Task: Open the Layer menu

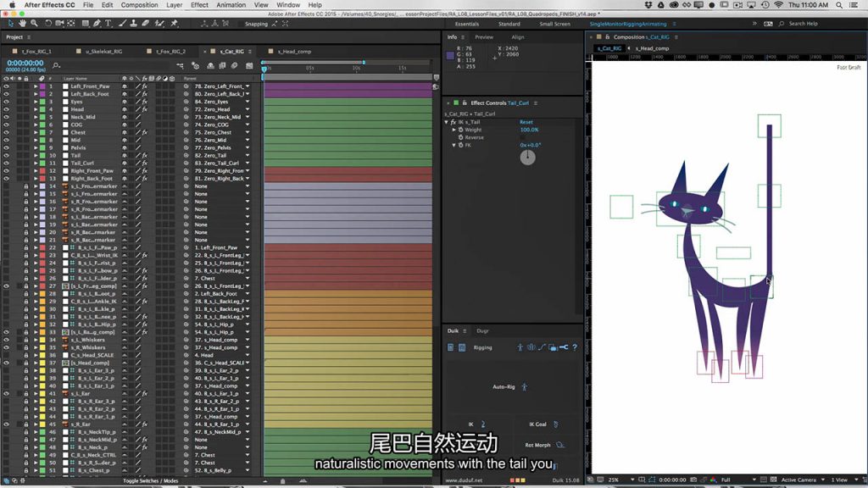Action: point(175,5)
